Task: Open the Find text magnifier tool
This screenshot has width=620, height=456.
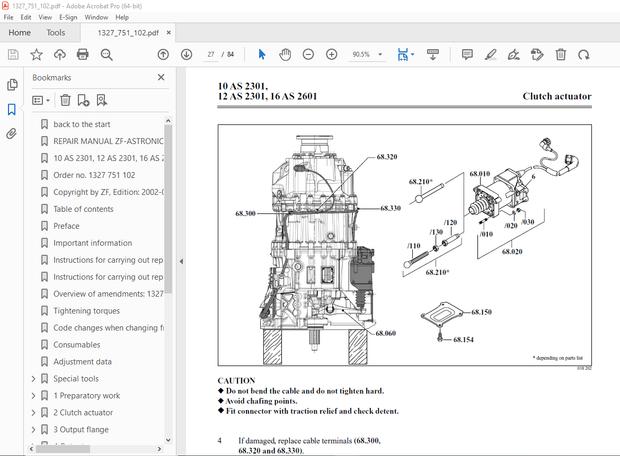Action: tap(106, 54)
